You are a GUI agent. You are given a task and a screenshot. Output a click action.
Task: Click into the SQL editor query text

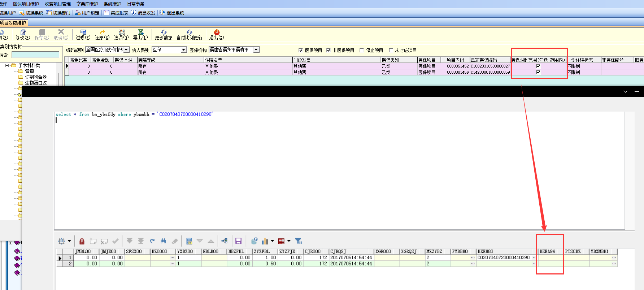coord(134,114)
